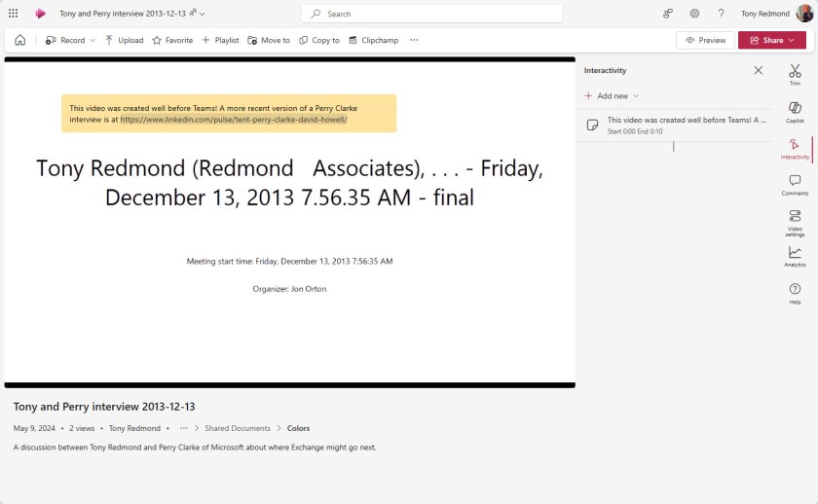This screenshot has height=504, width=818.
Task: Open the Settings gear icon
Action: [x=694, y=14]
